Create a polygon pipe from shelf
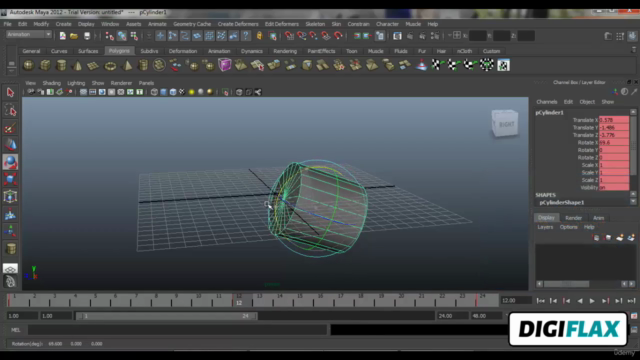640x360 pixels. 143,65
